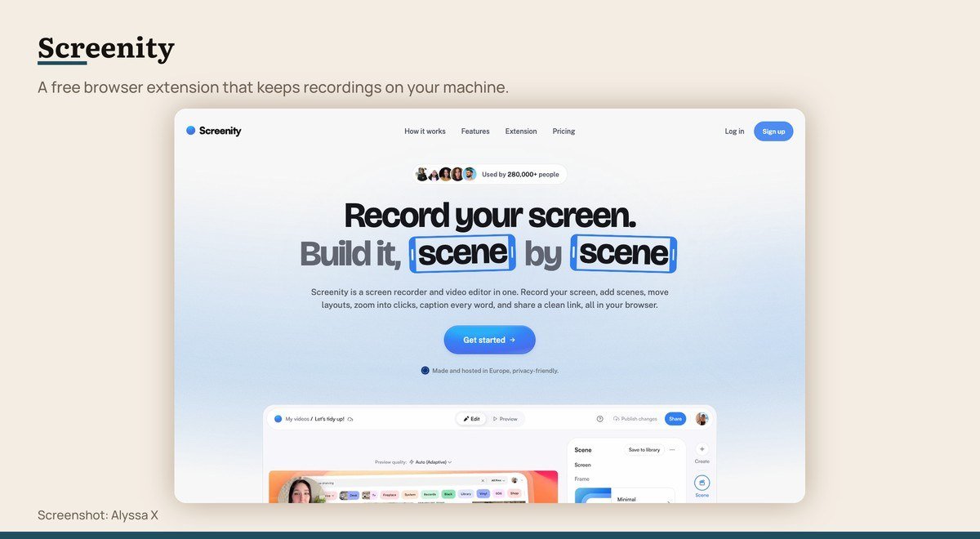Click 'Made and hosted in Europe, privacy-friendly.' text

pos(495,371)
